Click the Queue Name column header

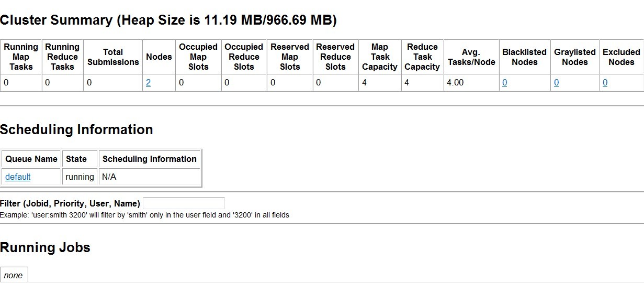(x=31, y=159)
